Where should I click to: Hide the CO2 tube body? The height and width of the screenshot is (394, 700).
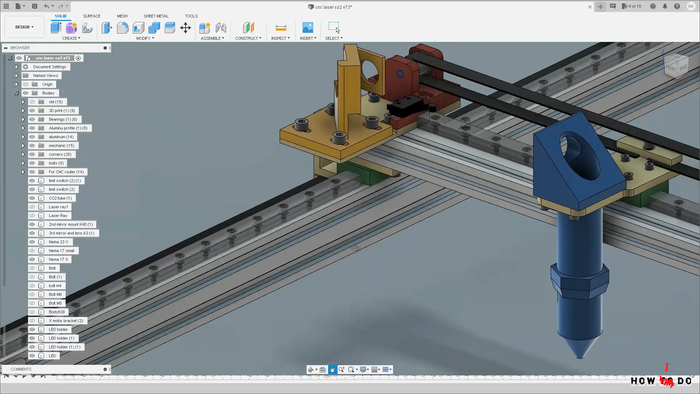32,198
